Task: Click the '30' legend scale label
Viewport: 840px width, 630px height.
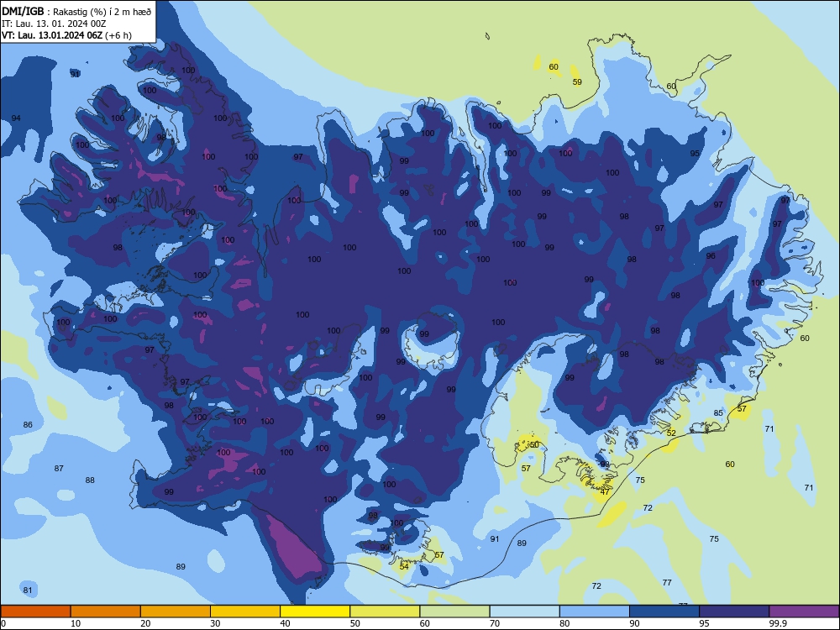Action: click(x=215, y=623)
